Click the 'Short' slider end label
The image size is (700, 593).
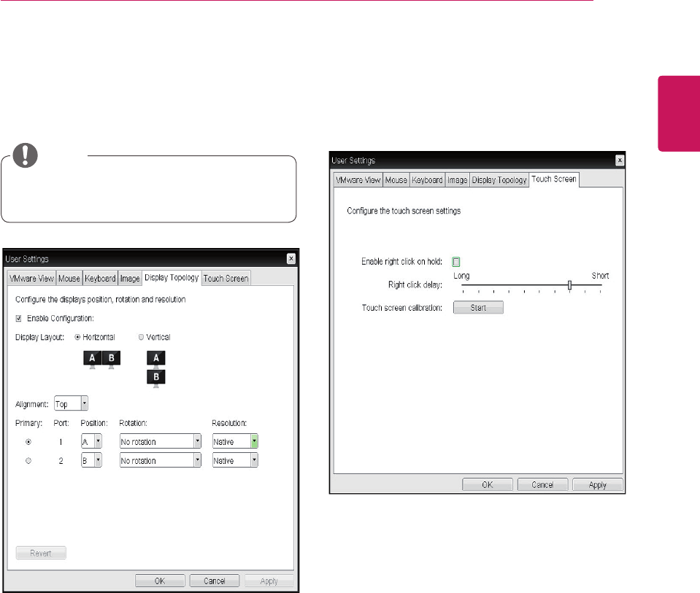(x=600, y=276)
